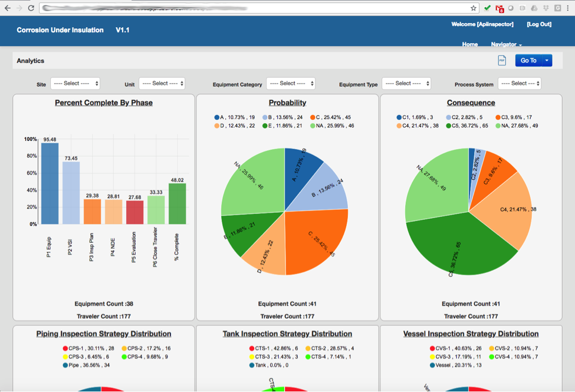Toggle Piping legend item CPS-1, 30.11%
Screen dimensions: 575x392
tap(88, 348)
